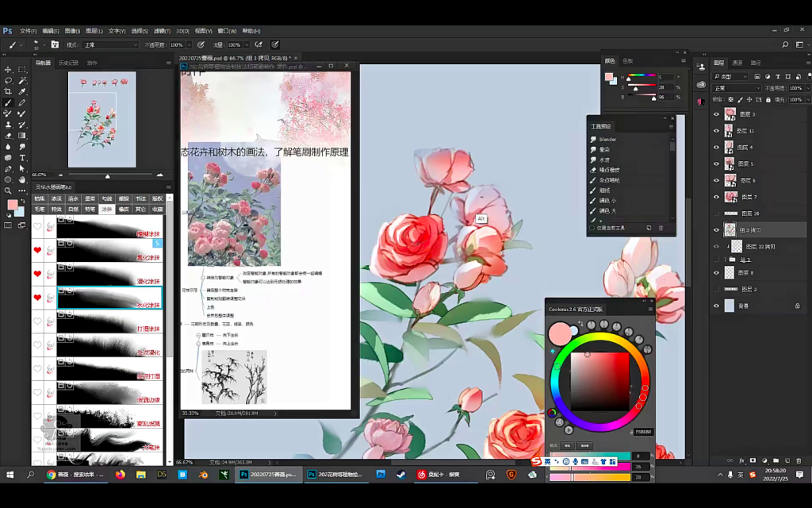Screen dimensions: 812x508
Task: Select the Lasso tool
Action: (x=9, y=81)
